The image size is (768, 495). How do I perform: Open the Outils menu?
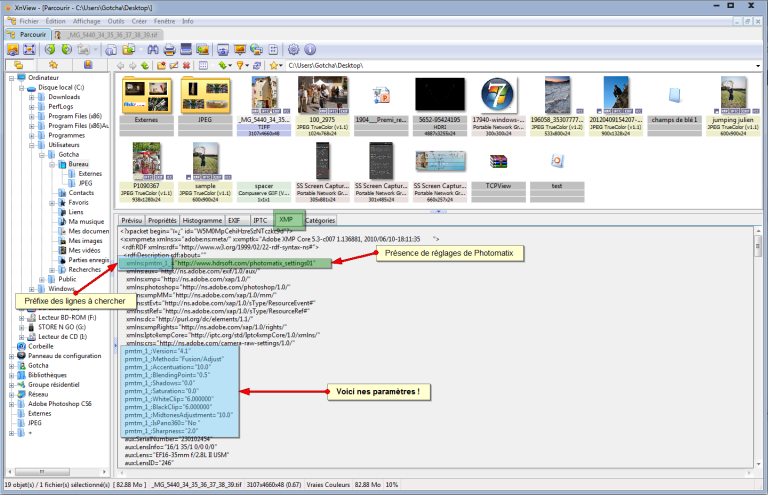pyautogui.click(x=117, y=20)
